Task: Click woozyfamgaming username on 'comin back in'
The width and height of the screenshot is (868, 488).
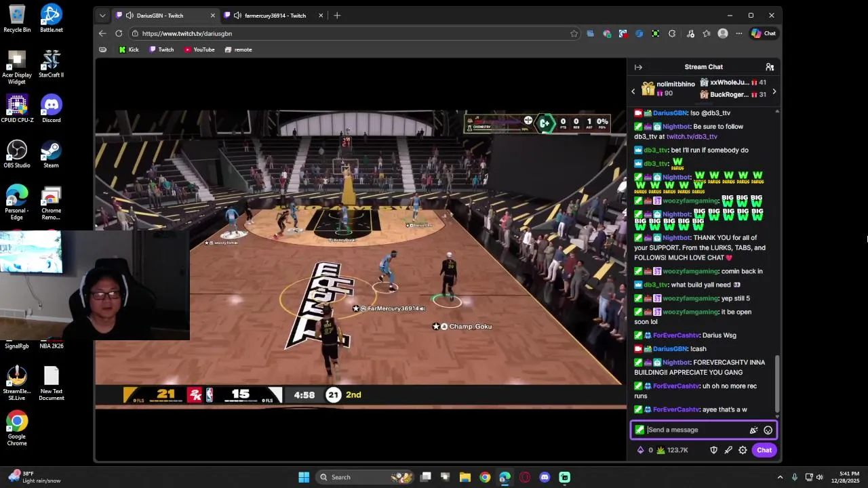Action: (x=690, y=271)
